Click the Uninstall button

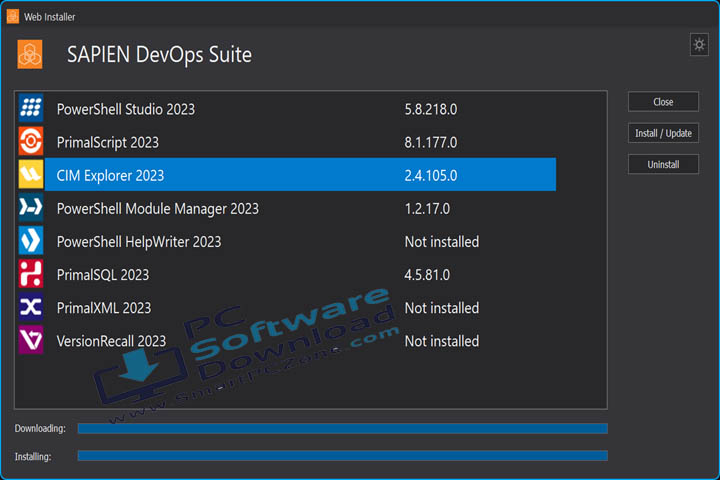pos(663,164)
